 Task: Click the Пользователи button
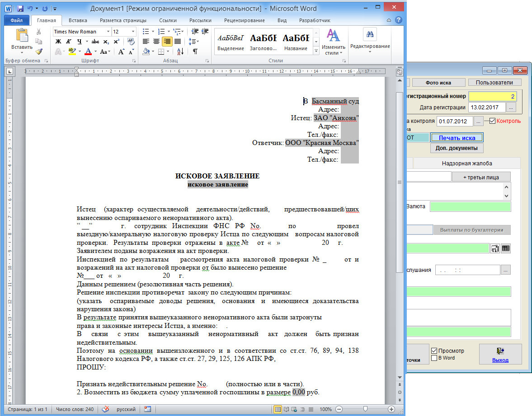[x=494, y=82]
